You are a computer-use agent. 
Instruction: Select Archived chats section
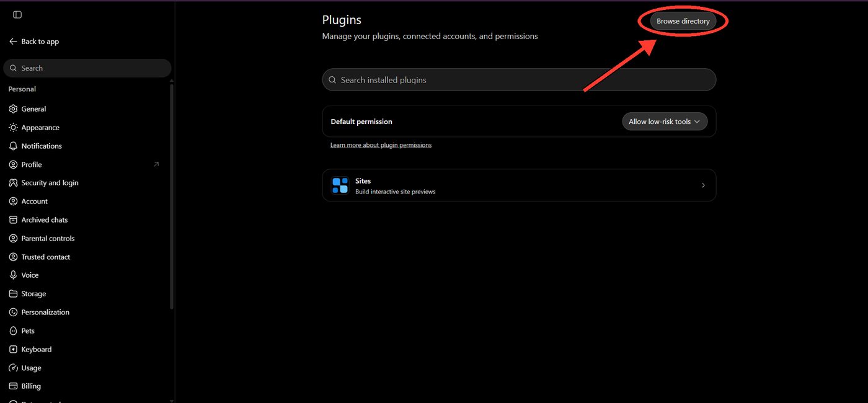tap(87, 220)
